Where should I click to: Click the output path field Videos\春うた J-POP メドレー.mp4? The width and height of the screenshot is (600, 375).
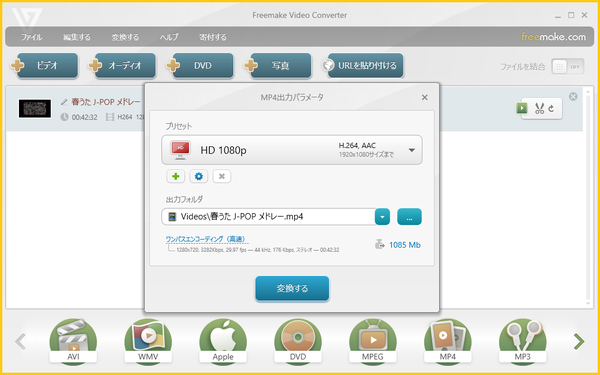pyautogui.click(x=269, y=217)
